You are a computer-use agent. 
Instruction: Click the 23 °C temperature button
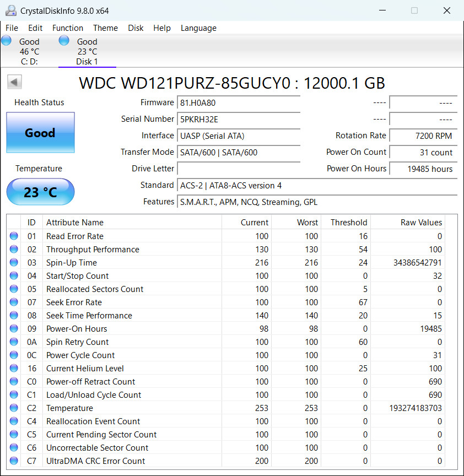pyautogui.click(x=40, y=192)
